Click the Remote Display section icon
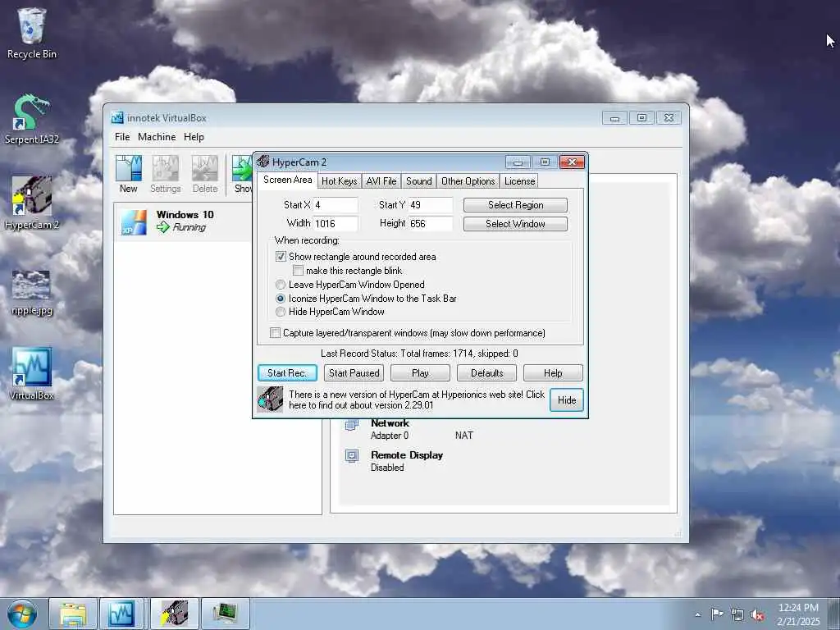This screenshot has height=630, width=840. (352, 456)
